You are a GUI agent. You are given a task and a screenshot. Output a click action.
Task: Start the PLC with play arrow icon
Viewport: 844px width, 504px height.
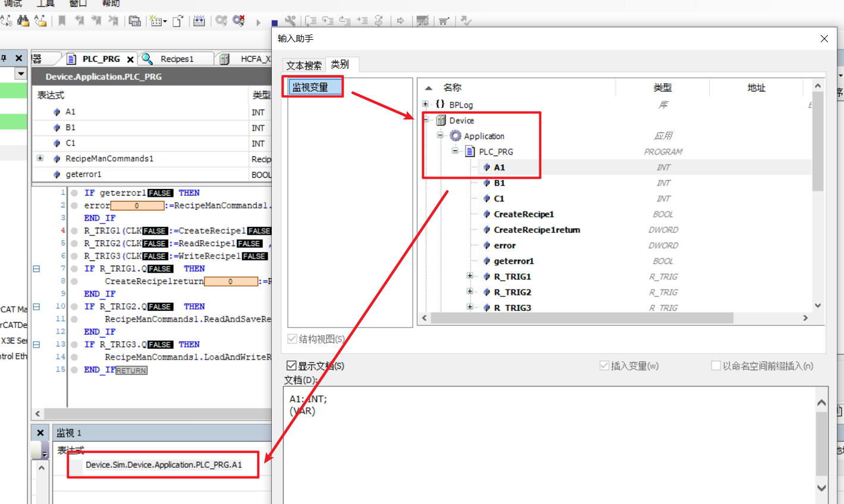pos(258,23)
